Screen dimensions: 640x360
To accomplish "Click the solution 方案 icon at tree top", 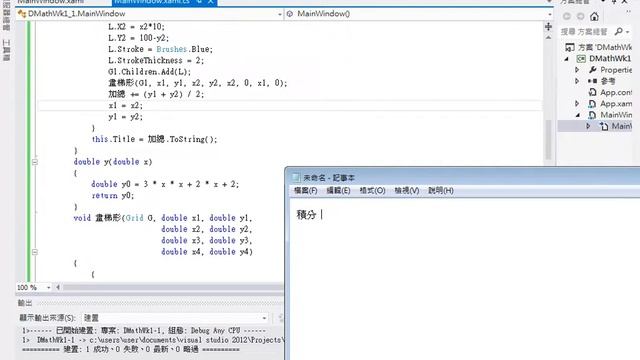I will pos(570,47).
